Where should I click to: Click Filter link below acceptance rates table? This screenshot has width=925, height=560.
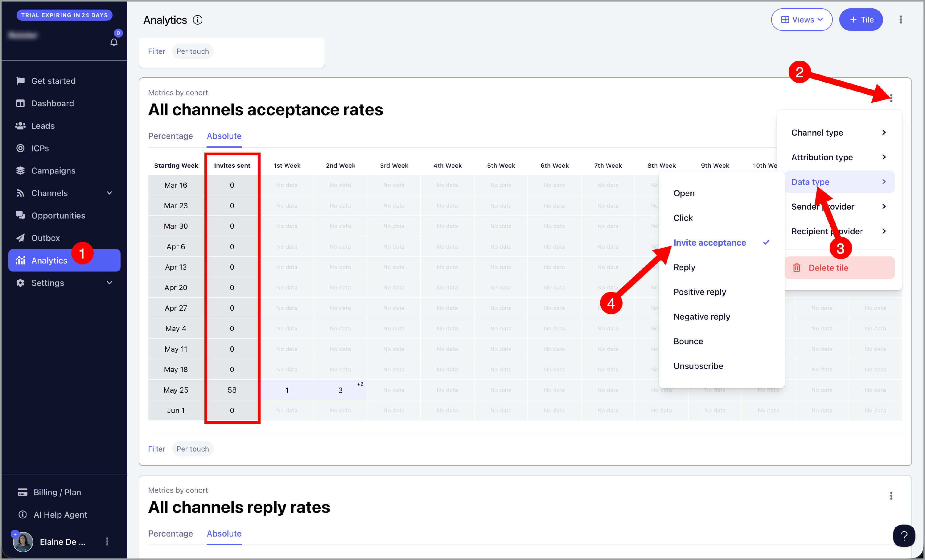point(157,448)
